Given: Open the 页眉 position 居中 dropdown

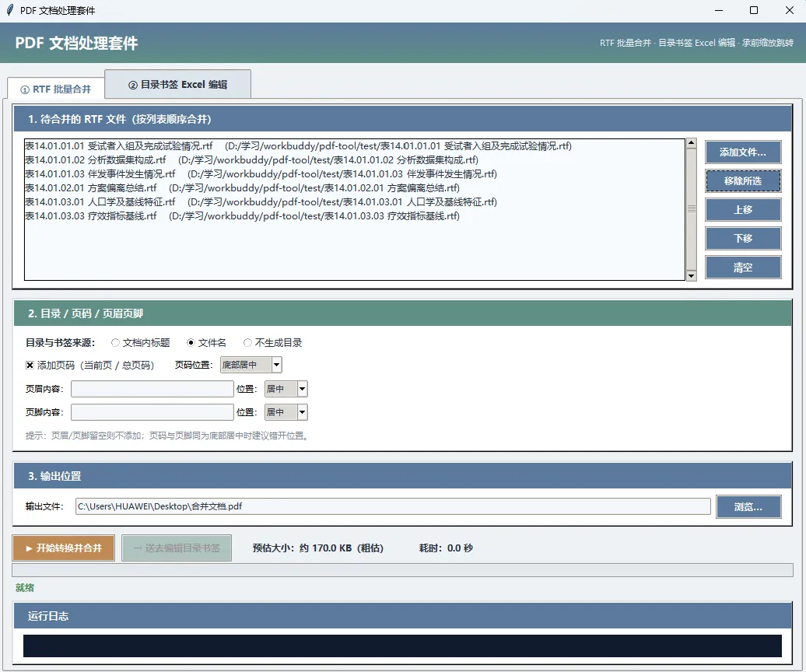Looking at the screenshot, I should coord(286,389).
